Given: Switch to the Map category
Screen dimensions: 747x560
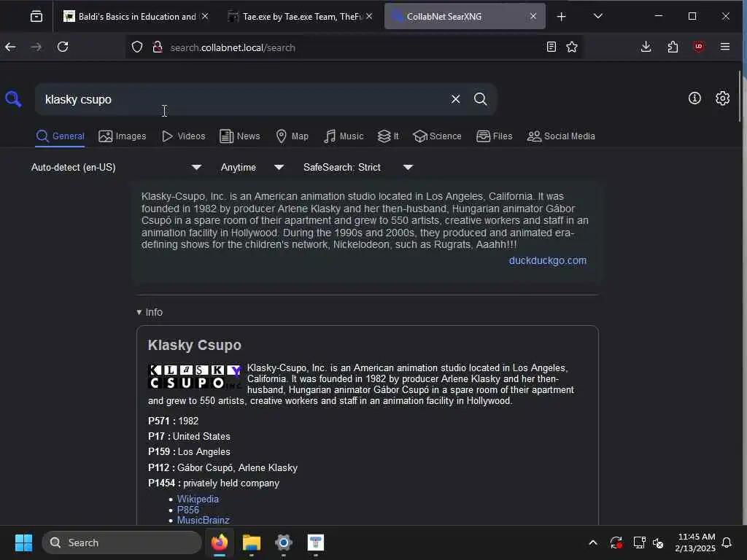Looking at the screenshot, I should coord(293,136).
